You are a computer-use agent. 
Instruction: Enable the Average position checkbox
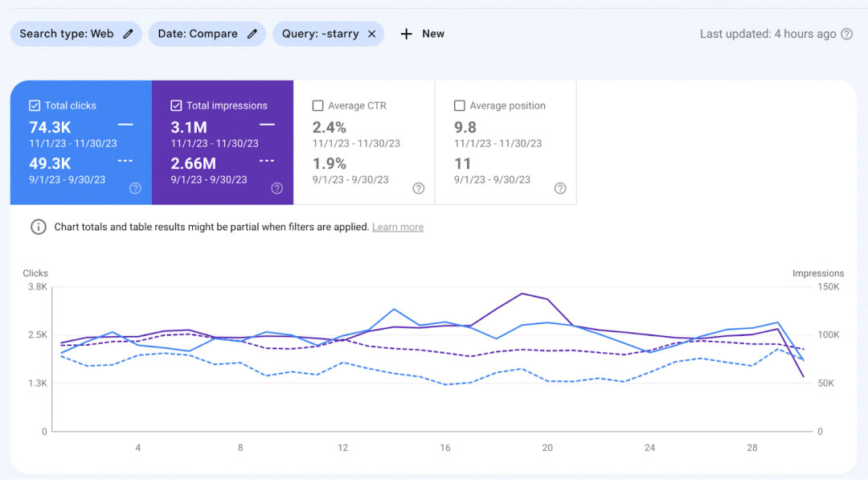(460, 105)
